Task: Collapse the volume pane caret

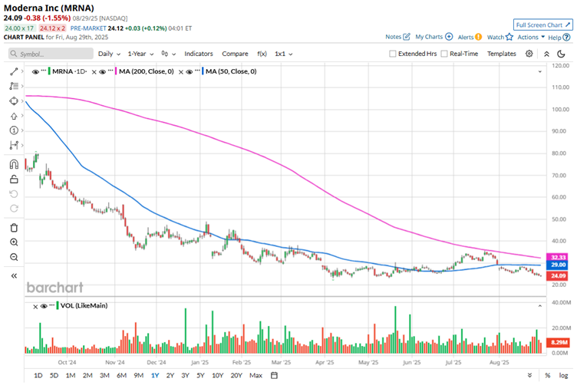Action: 540,306
